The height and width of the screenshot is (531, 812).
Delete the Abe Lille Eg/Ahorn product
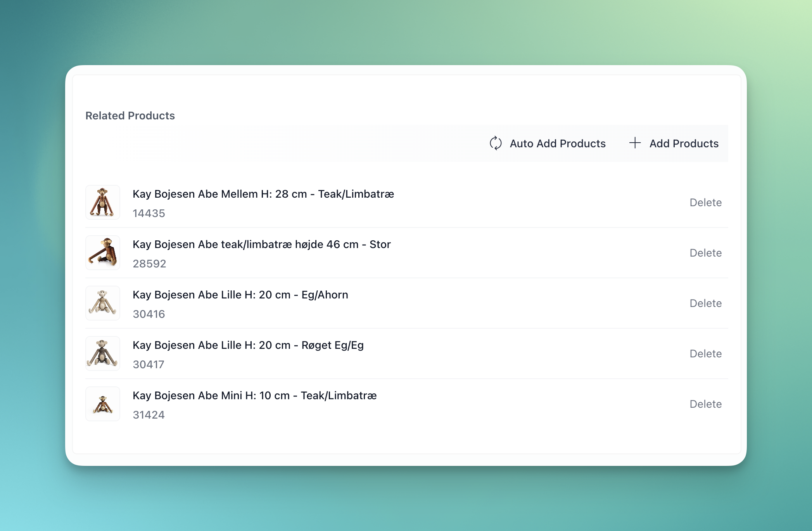tap(705, 303)
